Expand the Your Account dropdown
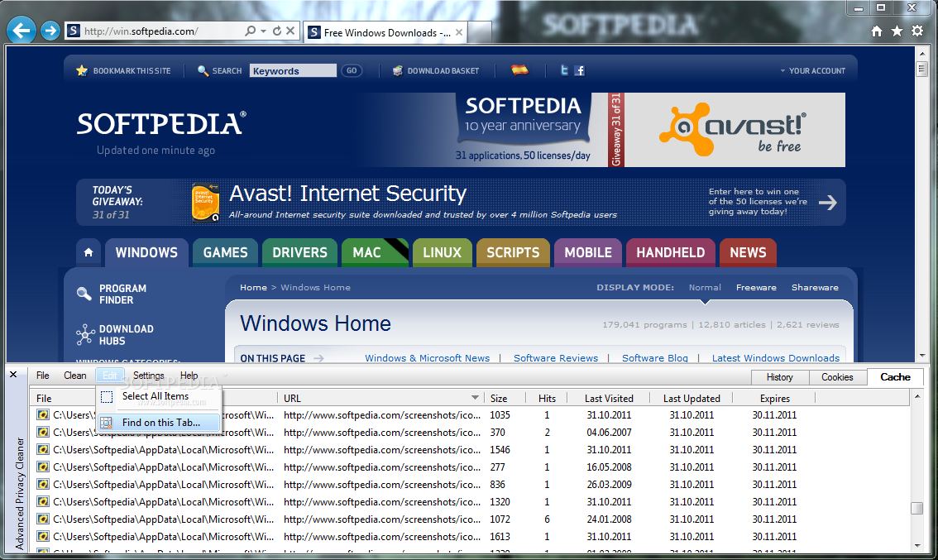The width and height of the screenshot is (938, 560). coord(812,70)
